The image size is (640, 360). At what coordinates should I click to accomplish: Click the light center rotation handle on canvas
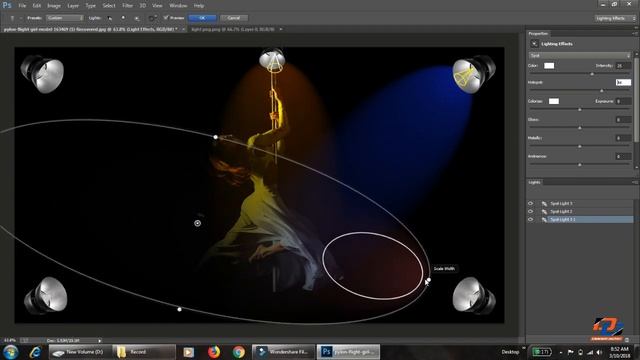pyautogui.click(x=198, y=223)
